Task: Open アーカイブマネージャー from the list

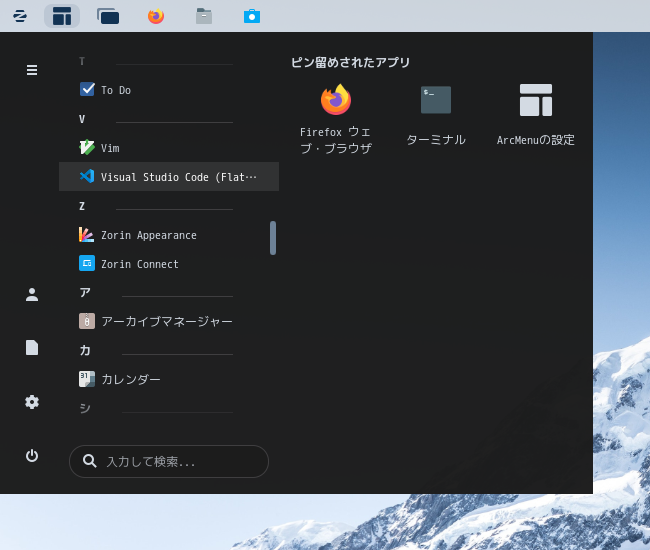Action: pos(169,321)
